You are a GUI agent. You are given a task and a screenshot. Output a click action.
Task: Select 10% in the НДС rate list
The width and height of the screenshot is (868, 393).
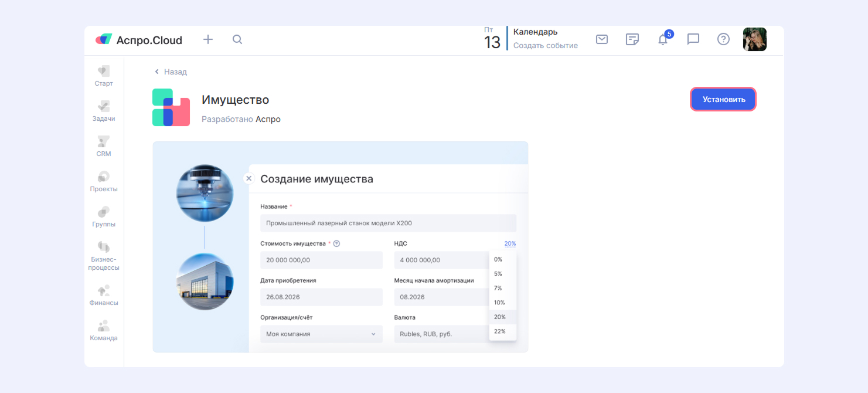pyautogui.click(x=499, y=303)
